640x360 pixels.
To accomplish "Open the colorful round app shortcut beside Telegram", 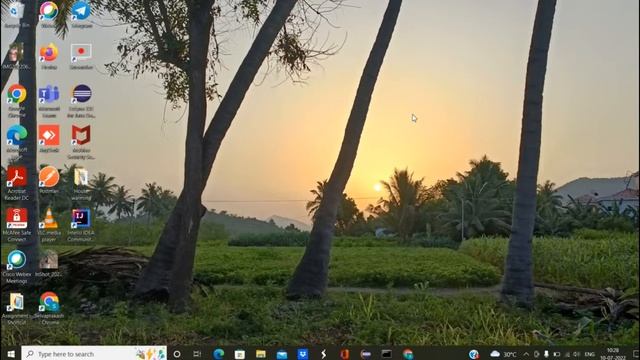I will click(49, 15).
